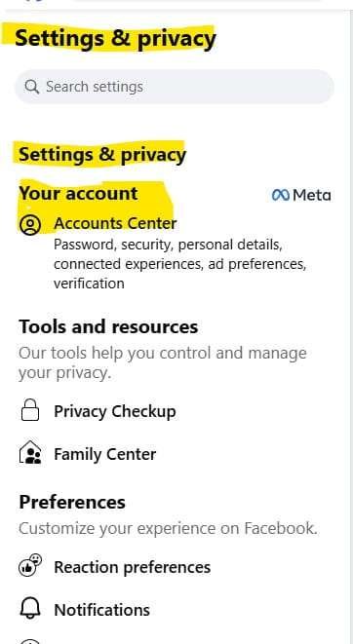Click the Meta infinity logo
Image resolution: width=353 pixels, height=644 pixels.
coord(281,195)
